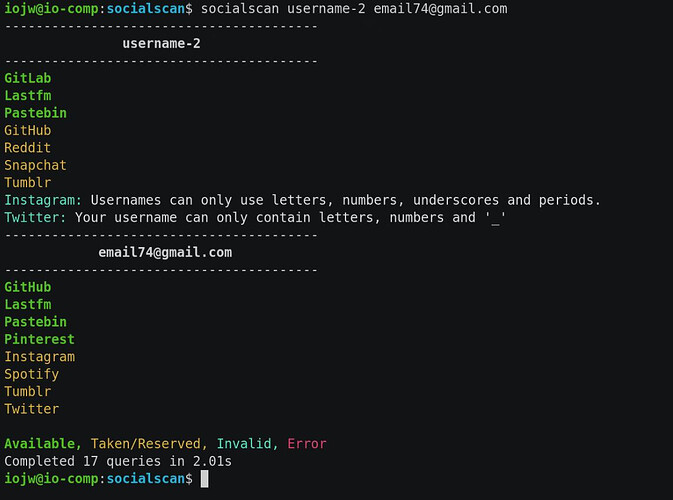
Task: Click the red Error legend label
Action: tap(307, 444)
